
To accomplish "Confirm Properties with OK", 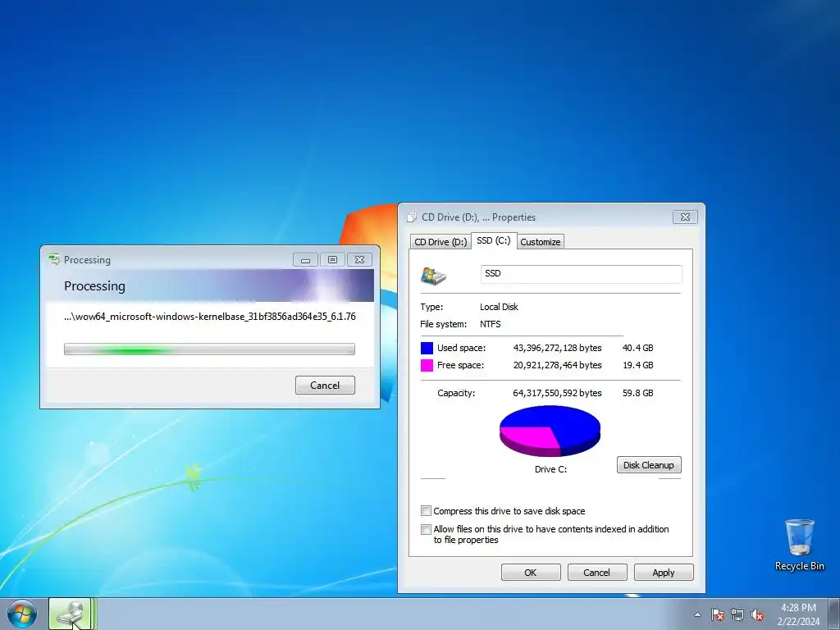I will click(x=531, y=572).
